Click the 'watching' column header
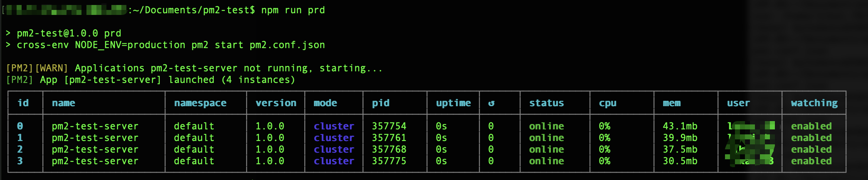 (x=814, y=103)
